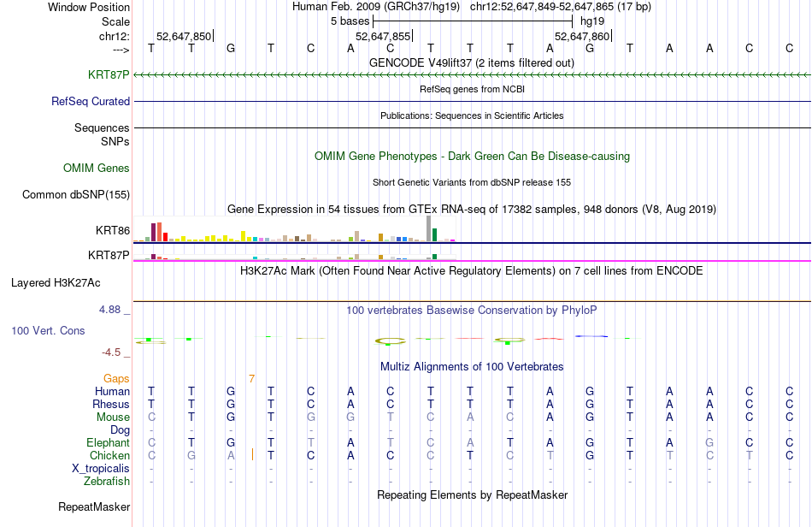Select the OMIM Genes track label
Viewport: 812px width, 527px height.
97,168
